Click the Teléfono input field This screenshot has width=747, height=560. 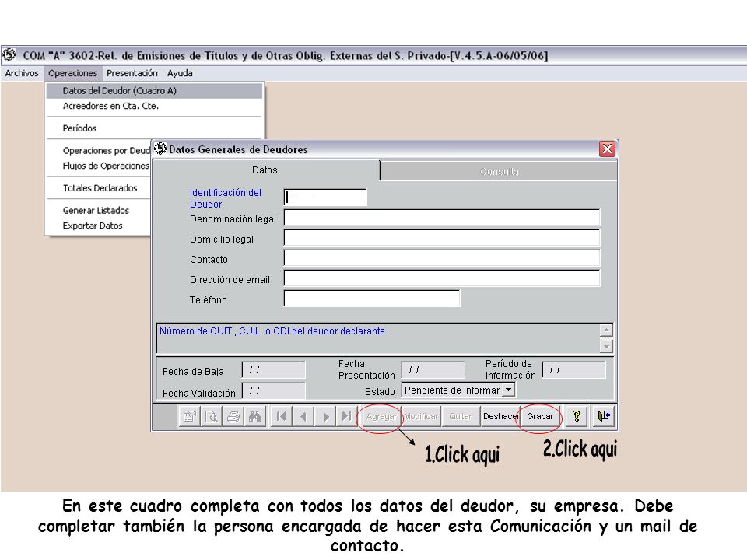click(x=372, y=299)
